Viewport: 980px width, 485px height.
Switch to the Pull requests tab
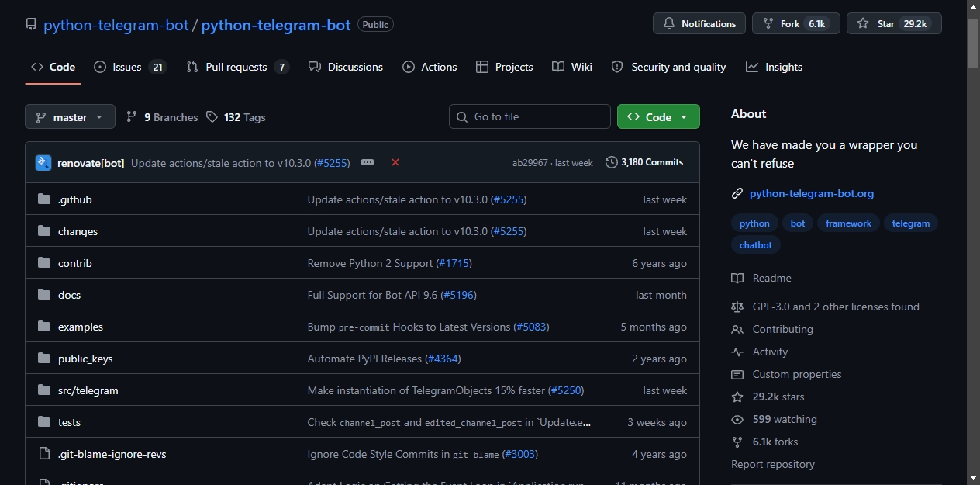pos(238,67)
